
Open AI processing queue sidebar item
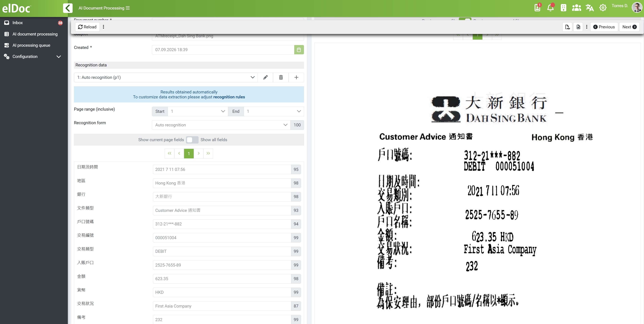34,45
